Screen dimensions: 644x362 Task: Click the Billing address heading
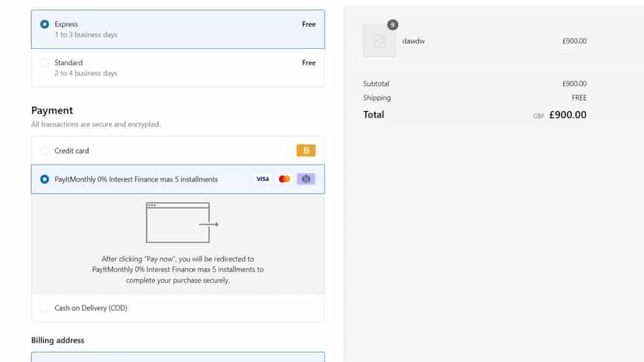tap(58, 340)
